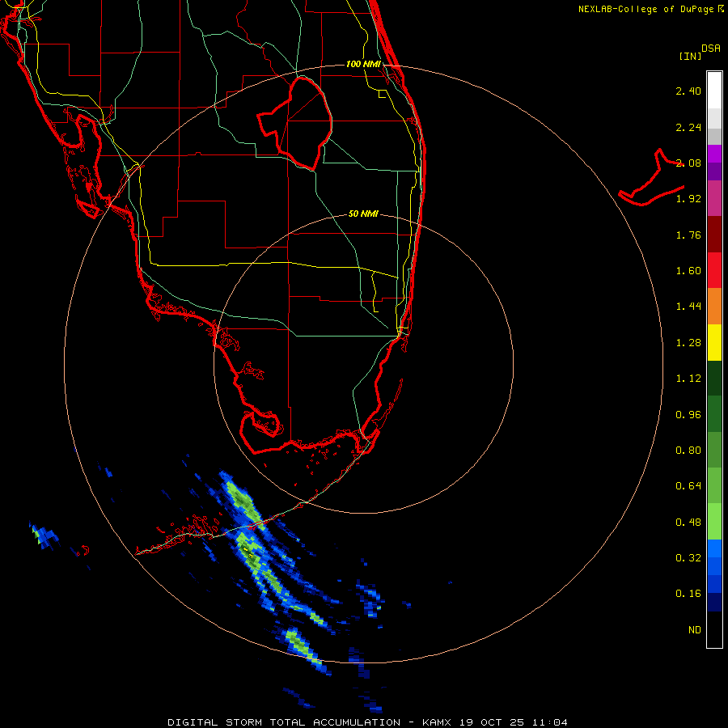728x728 pixels.
Task: Click the DSA product label above legend
Action: [x=711, y=49]
